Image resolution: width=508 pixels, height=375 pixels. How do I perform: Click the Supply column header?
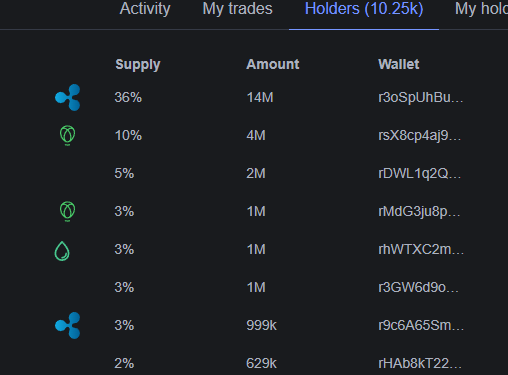138,65
